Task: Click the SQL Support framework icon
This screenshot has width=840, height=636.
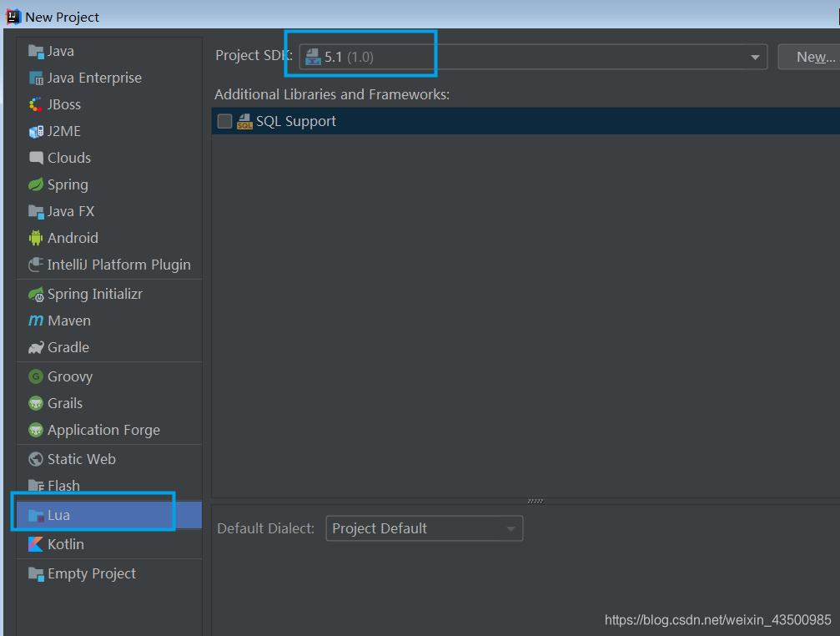Action: point(244,122)
